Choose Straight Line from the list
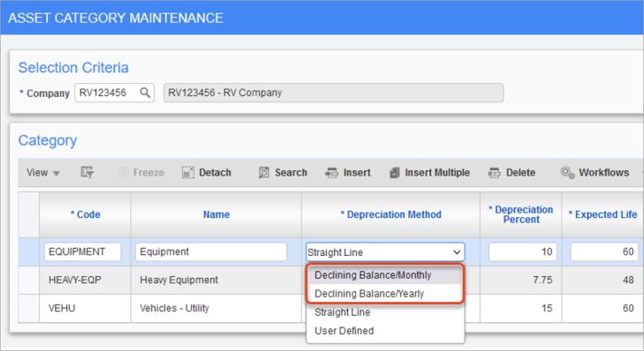 [385, 312]
